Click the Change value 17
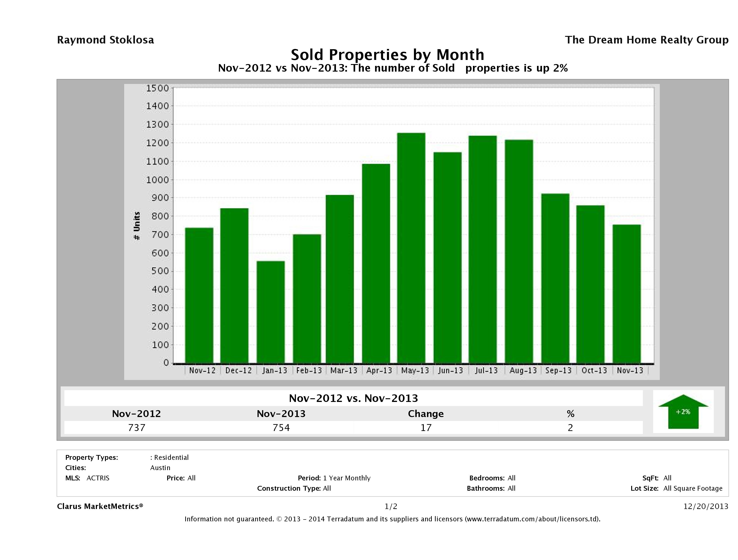Image resolution: width=738 pixels, height=560 pixels. coord(426,428)
